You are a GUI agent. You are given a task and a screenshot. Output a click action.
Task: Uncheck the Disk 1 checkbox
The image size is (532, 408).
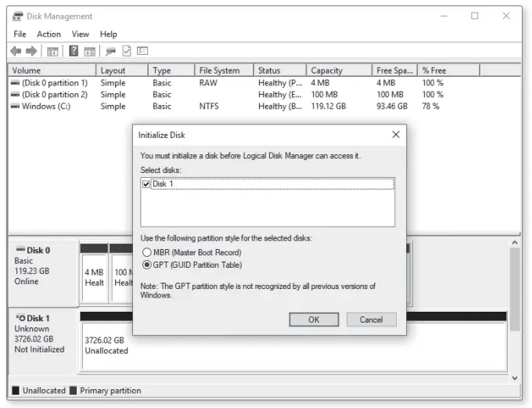[x=146, y=184]
